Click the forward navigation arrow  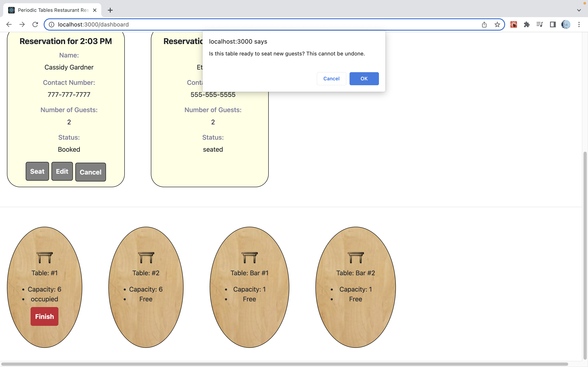[22, 24]
